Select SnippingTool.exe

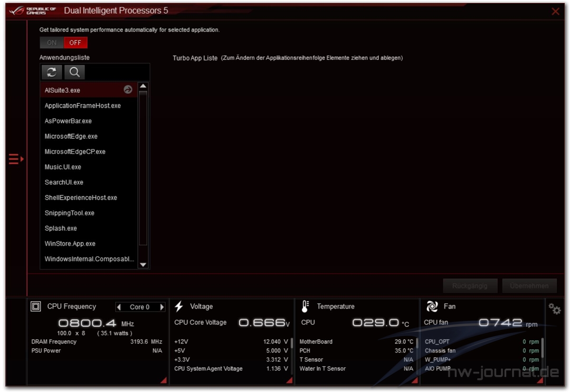[89, 213]
